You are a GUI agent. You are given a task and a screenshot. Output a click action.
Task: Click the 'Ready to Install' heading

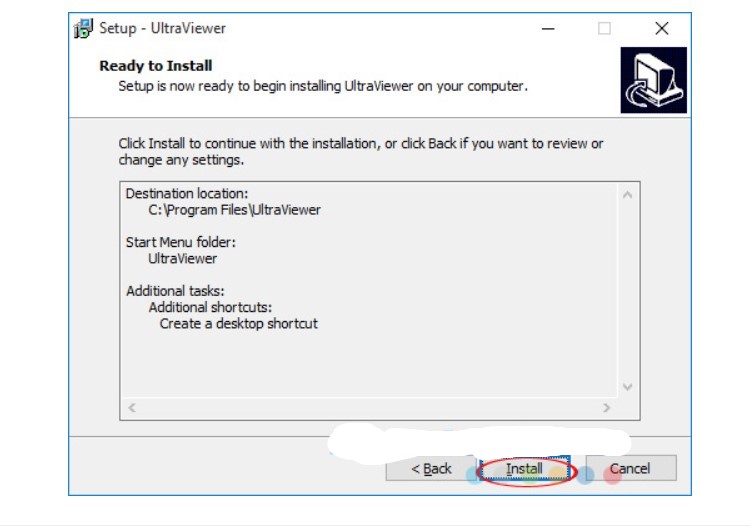click(x=155, y=66)
